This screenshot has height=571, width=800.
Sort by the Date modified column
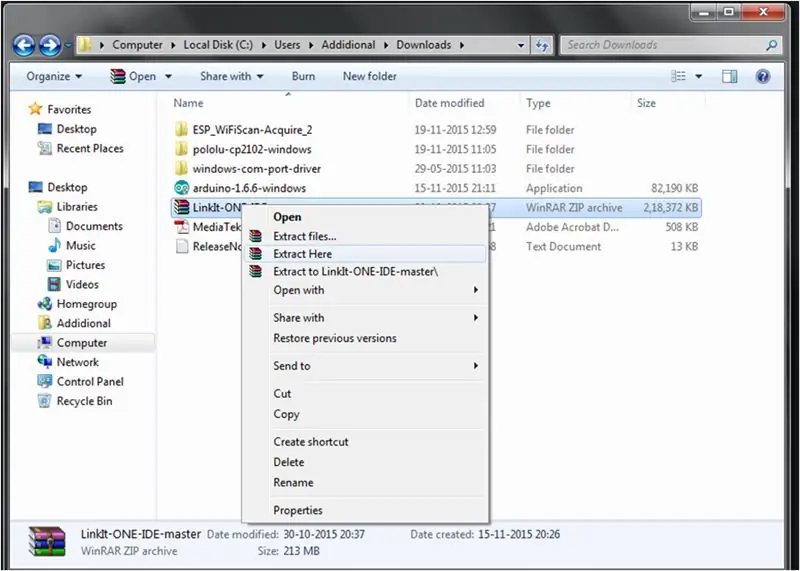[x=449, y=103]
